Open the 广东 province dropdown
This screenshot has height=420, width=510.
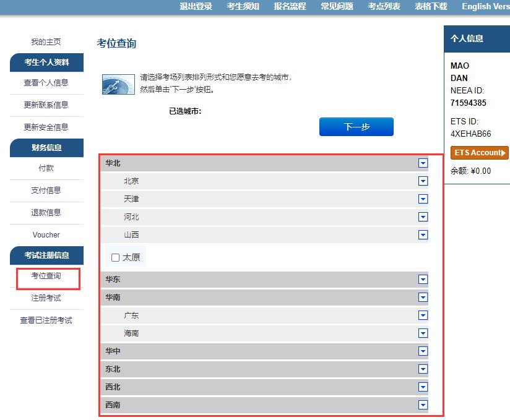tap(423, 315)
